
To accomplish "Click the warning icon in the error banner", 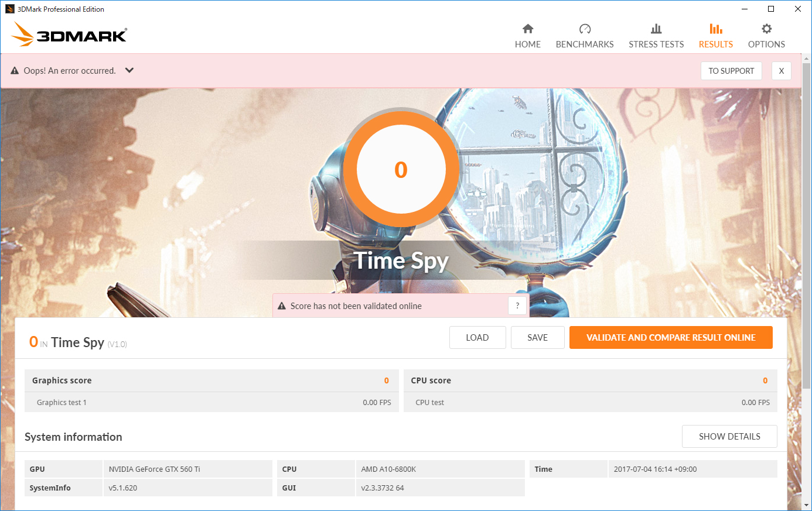I will pyautogui.click(x=14, y=70).
